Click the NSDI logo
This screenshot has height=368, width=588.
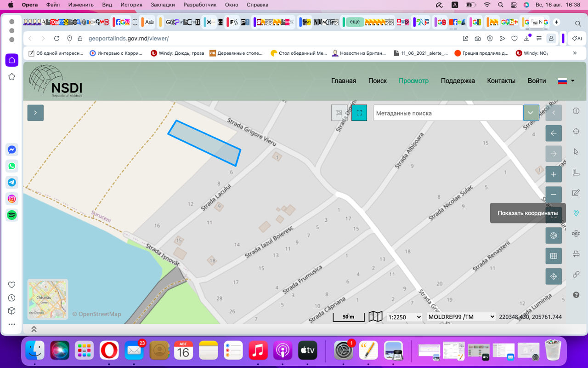56,81
